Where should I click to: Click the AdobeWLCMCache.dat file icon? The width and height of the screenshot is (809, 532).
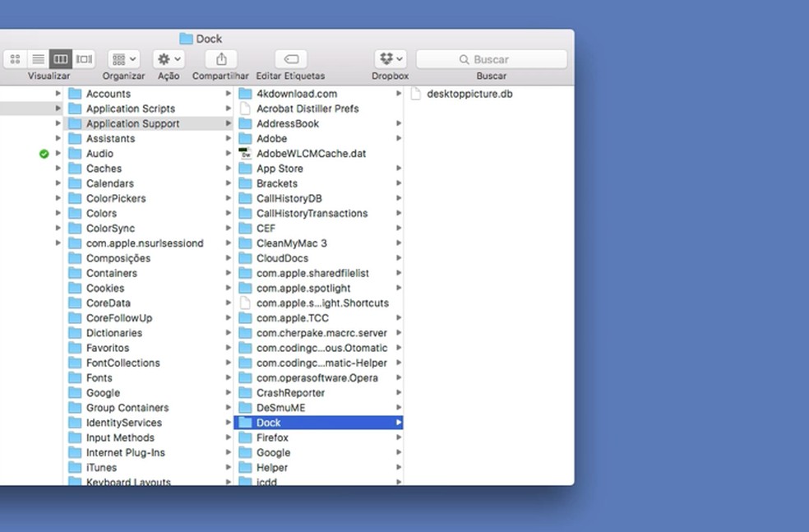tap(245, 153)
